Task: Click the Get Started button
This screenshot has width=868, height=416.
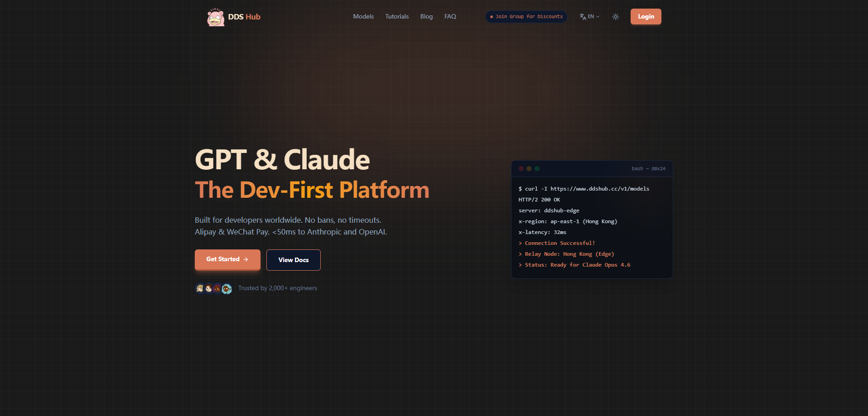Action: (x=227, y=259)
